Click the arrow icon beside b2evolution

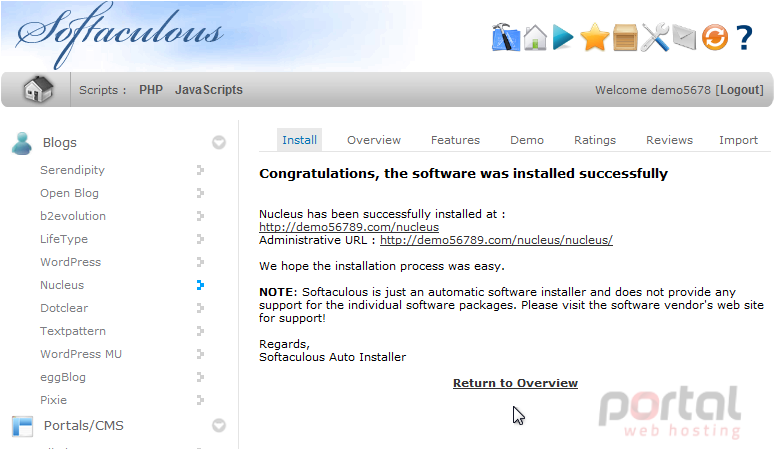point(200,216)
